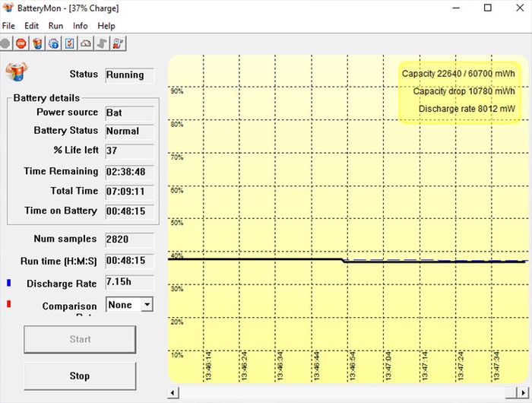
Task: Open the Help menu
Action: 106,26
